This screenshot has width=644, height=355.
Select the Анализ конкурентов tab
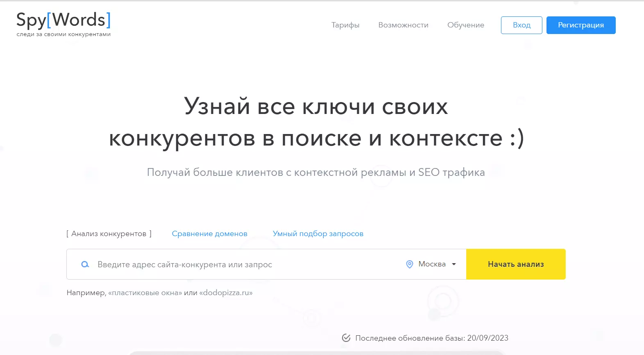pyautogui.click(x=109, y=234)
